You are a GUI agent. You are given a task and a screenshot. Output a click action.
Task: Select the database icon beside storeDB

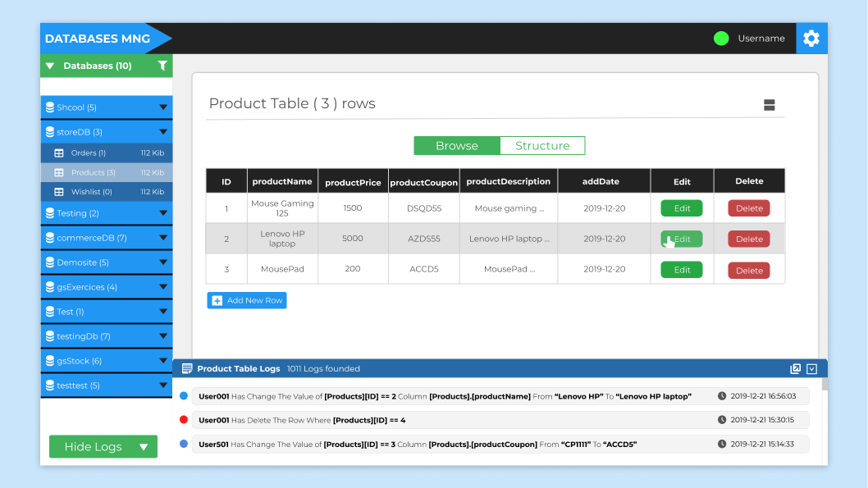tap(50, 131)
